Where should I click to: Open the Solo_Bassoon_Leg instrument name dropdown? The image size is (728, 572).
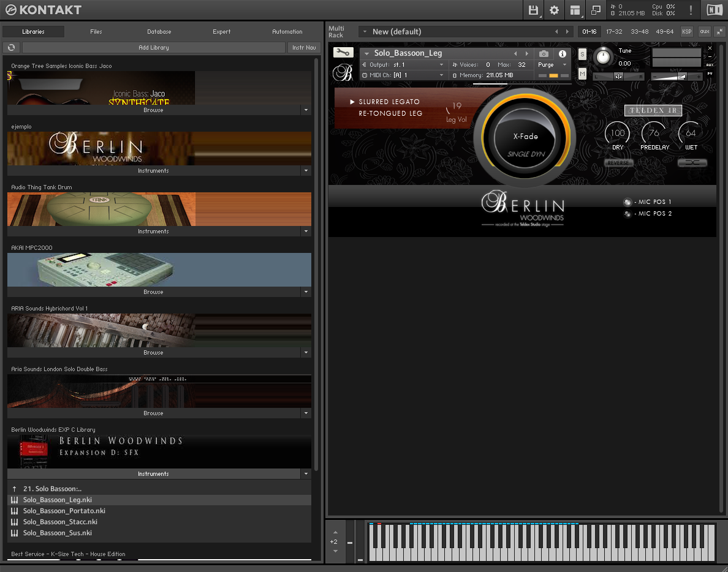[367, 53]
